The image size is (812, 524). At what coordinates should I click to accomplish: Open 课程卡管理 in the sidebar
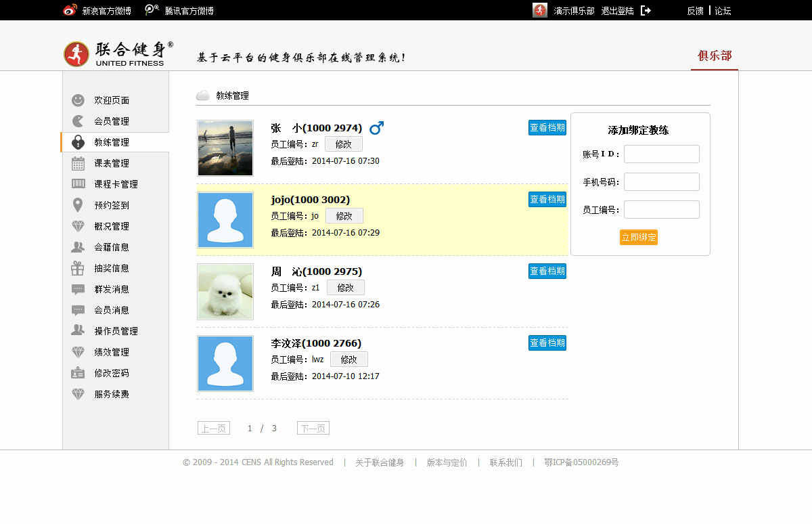[x=116, y=184]
